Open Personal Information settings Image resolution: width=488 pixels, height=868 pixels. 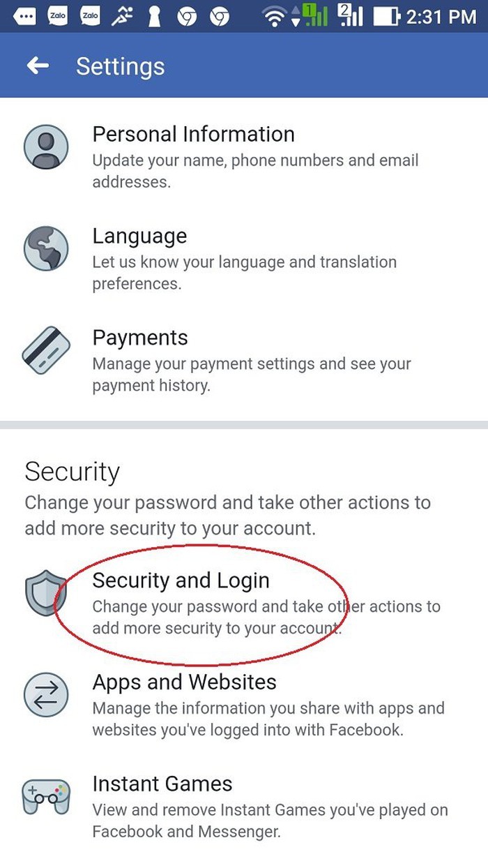(x=193, y=134)
